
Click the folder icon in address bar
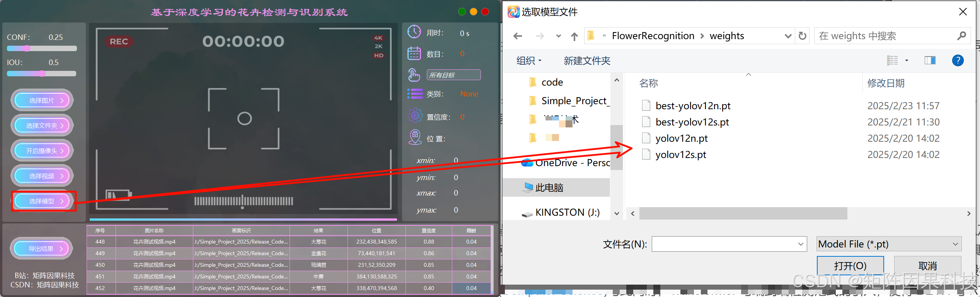pos(591,36)
